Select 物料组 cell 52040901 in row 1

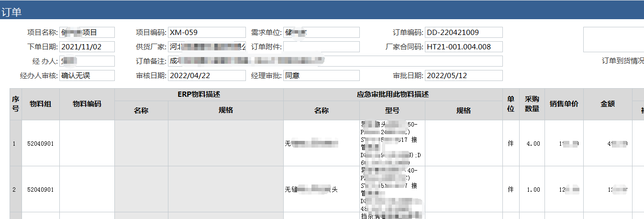(x=41, y=143)
